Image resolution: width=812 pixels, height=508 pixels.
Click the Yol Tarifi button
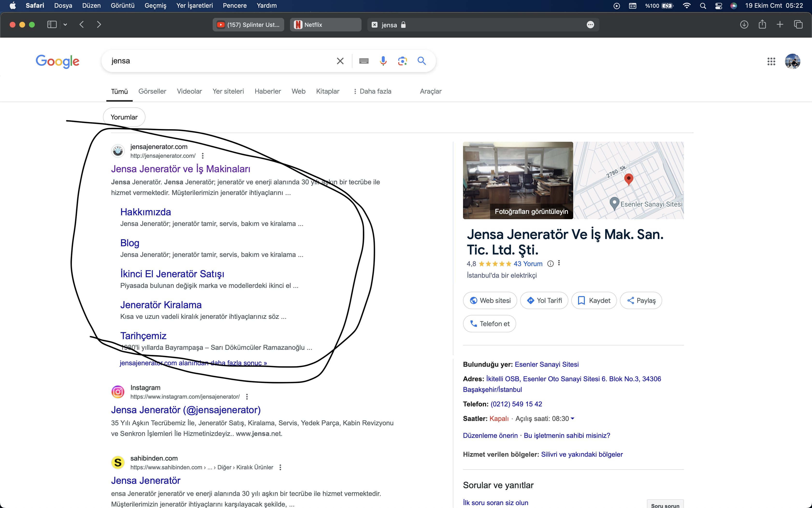point(544,300)
